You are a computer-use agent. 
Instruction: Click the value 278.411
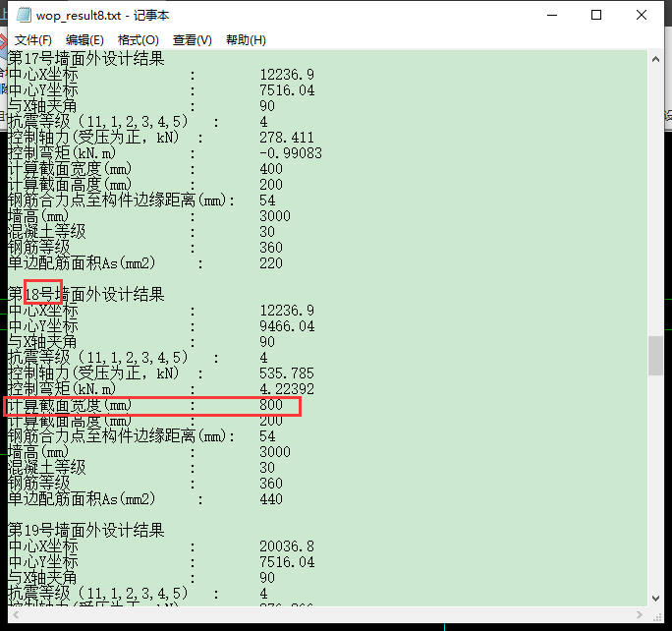pos(286,138)
